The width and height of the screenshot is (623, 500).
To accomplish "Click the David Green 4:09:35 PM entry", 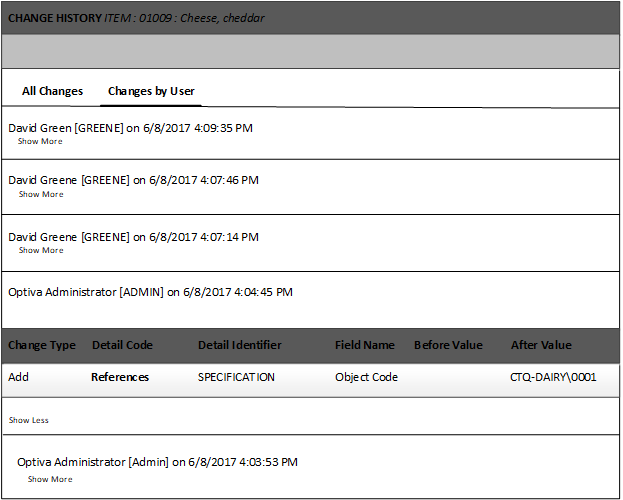I will 130,128.
